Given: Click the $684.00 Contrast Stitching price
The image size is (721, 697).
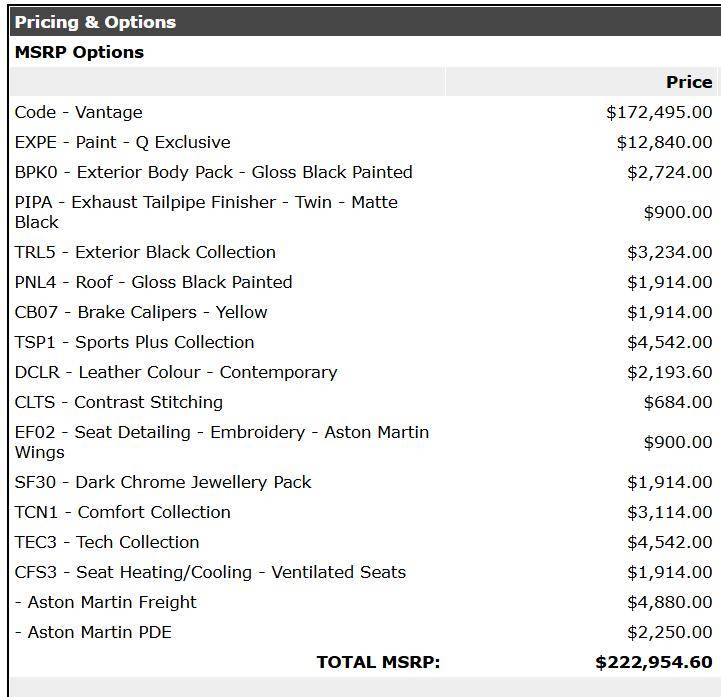Looking at the screenshot, I should [677, 402].
